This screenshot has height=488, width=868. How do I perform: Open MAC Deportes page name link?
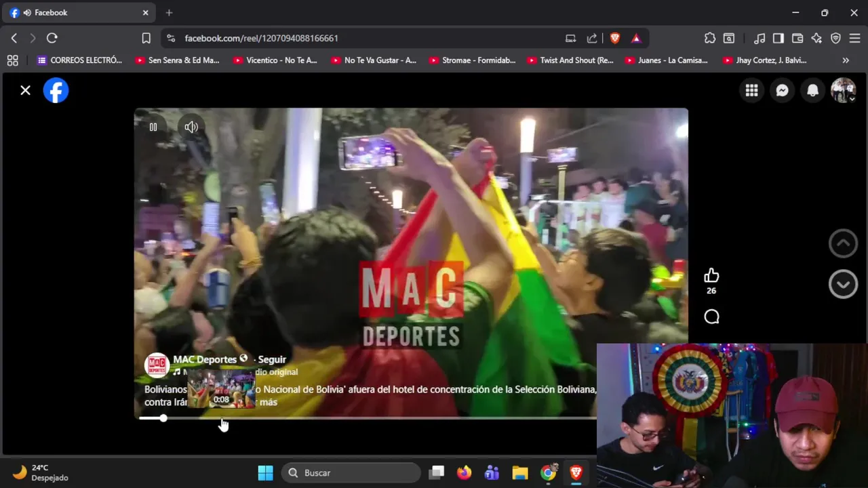click(205, 359)
